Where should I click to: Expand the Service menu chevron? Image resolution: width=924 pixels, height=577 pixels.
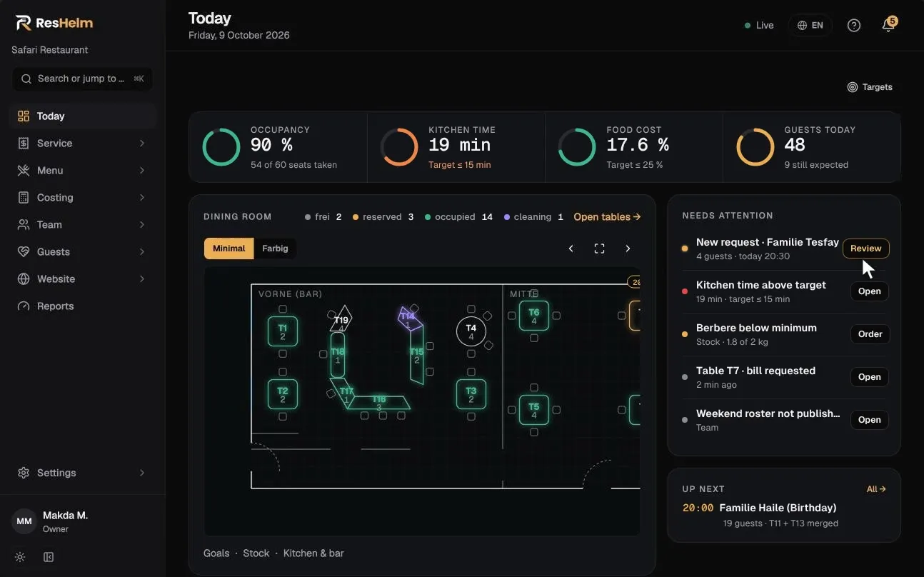(142, 144)
